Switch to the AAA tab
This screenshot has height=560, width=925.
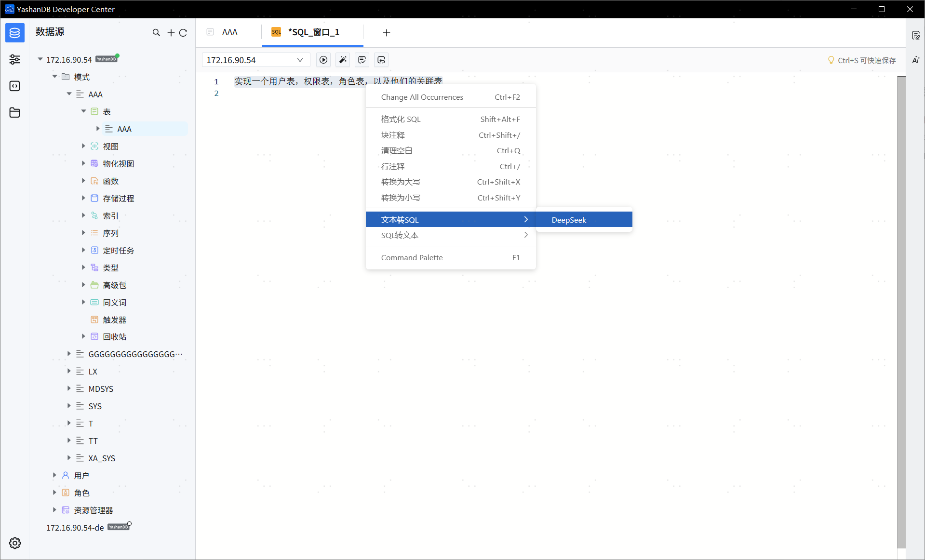click(x=229, y=32)
